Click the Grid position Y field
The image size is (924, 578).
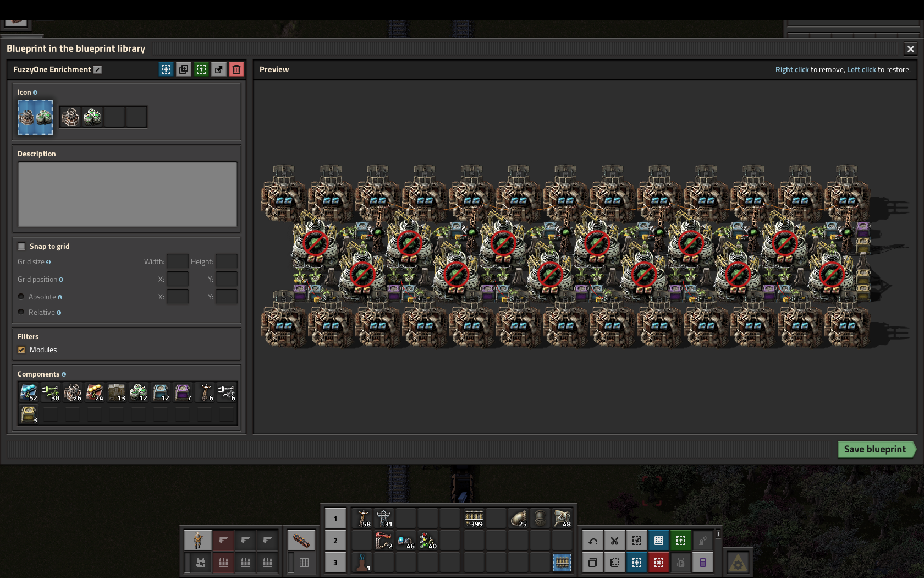(227, 279)
